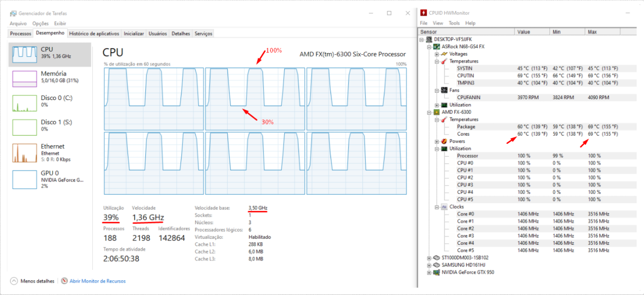Select the CPU item in the performance sidebar

coord(50,54)
